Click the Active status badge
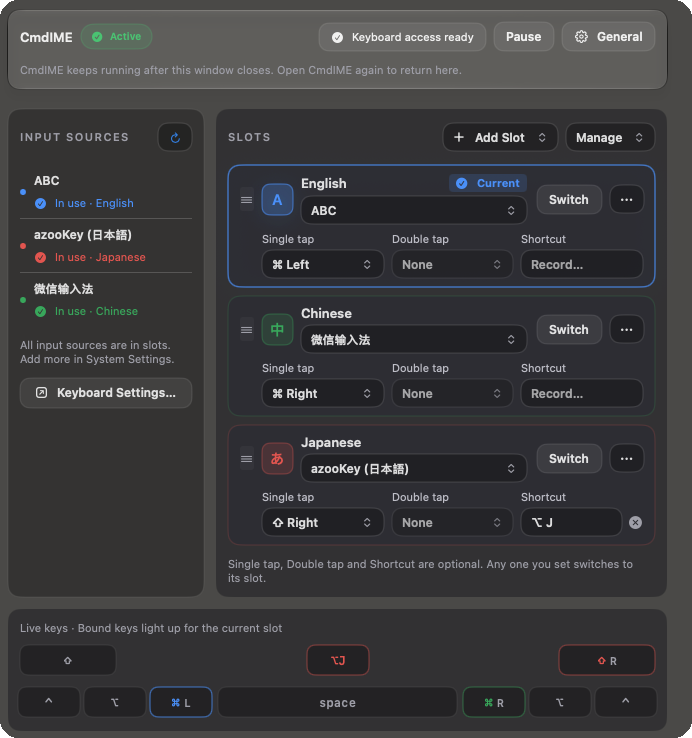This screenshot has width=692, height=738. 116,37
